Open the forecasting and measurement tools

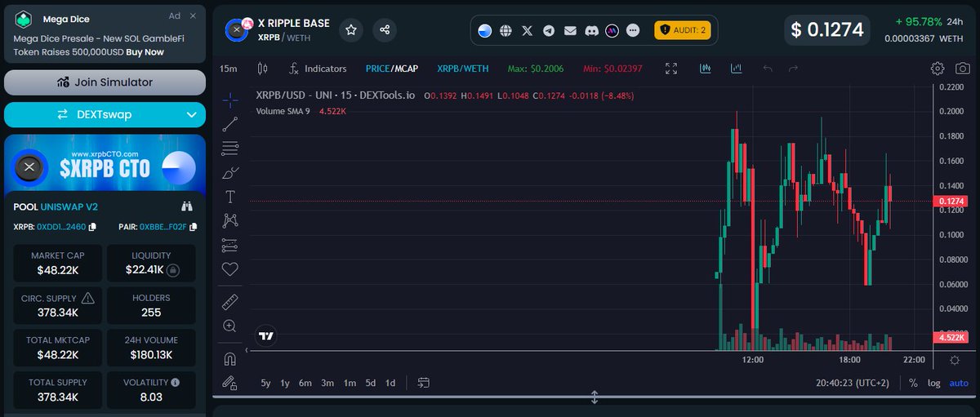coord(230,245)
